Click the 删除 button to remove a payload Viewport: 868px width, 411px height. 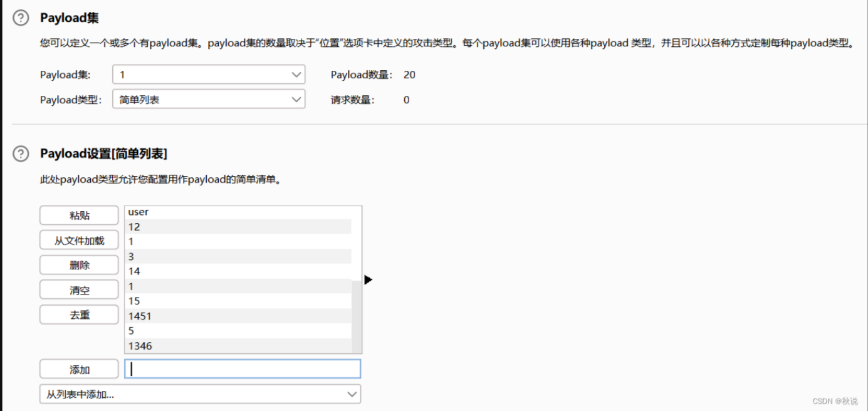(78, 264)
